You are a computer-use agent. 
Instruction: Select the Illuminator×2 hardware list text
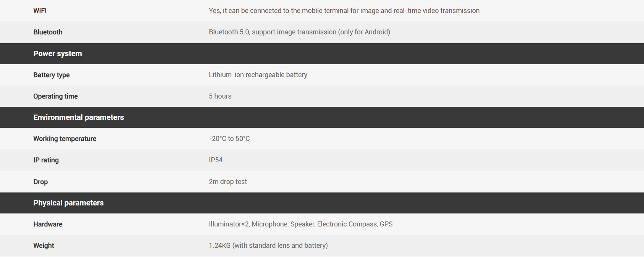click(x=300, y=224)
